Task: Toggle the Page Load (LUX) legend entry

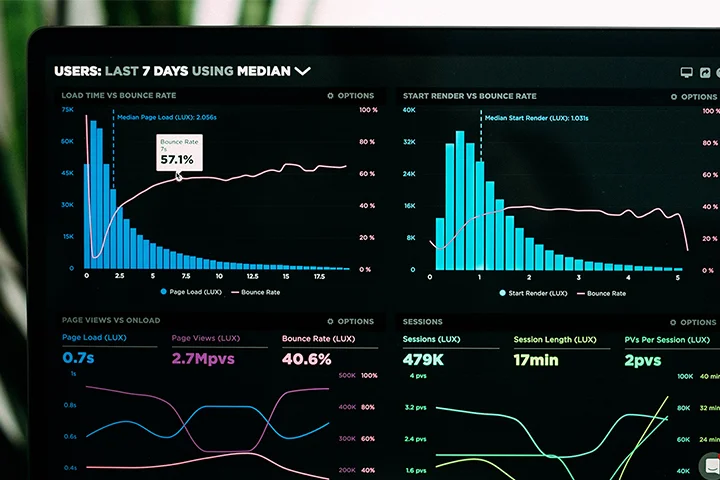Action: pos(191,292)
